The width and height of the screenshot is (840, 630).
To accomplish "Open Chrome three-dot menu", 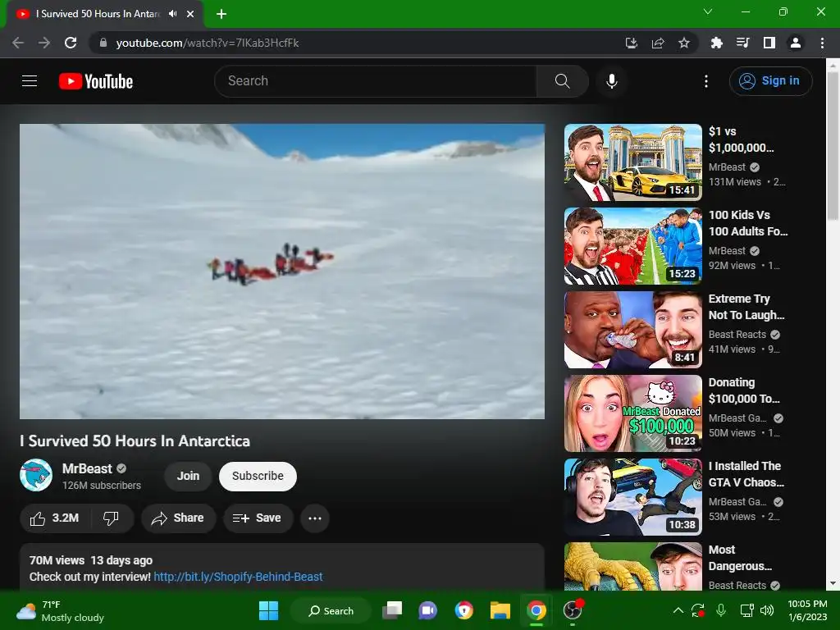I will [822, 43].
